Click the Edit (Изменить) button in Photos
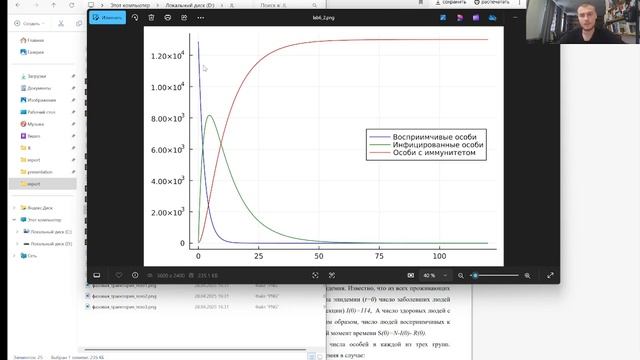 (x=107, y=18)
